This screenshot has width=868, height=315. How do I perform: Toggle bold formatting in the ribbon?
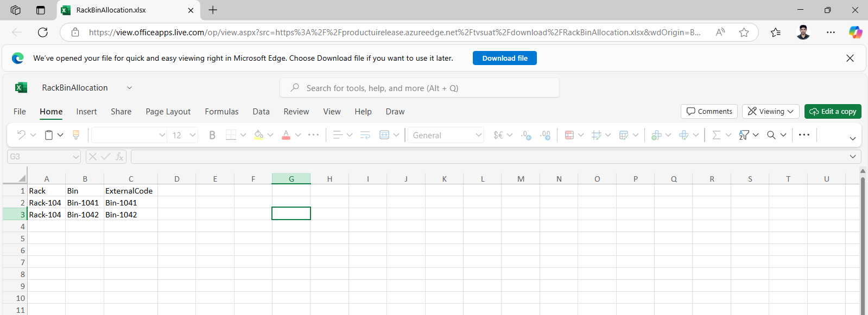[212, 135]
